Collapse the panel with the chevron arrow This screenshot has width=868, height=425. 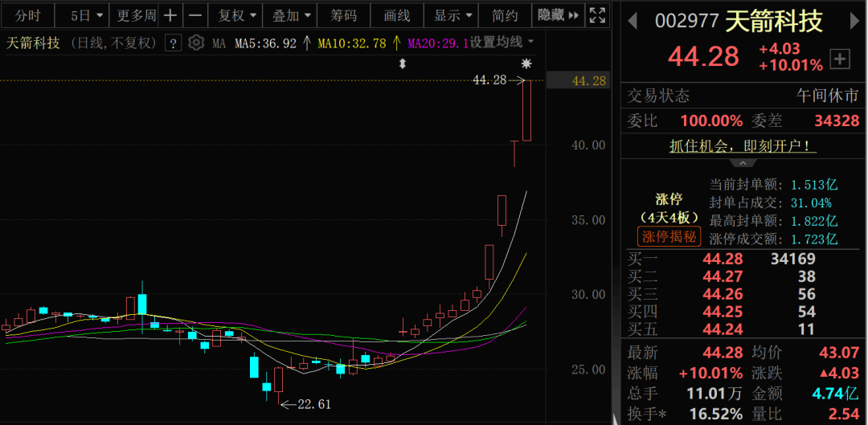pos(743,163)
